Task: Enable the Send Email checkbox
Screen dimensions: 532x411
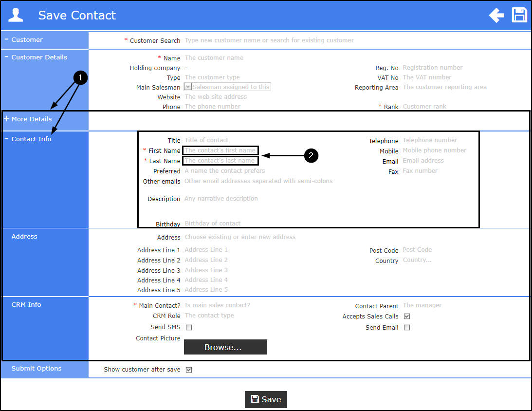Action: point(407,328)
